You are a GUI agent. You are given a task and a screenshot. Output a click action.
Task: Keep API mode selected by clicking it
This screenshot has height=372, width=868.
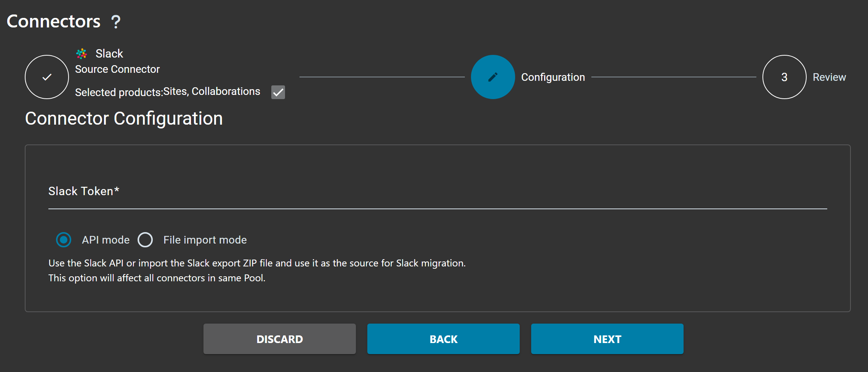(64, 240)
